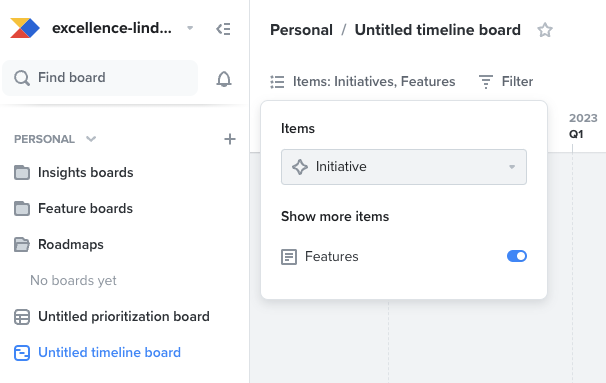
Task: Open the Feature boards folder
Action: [x=73, y=209]
